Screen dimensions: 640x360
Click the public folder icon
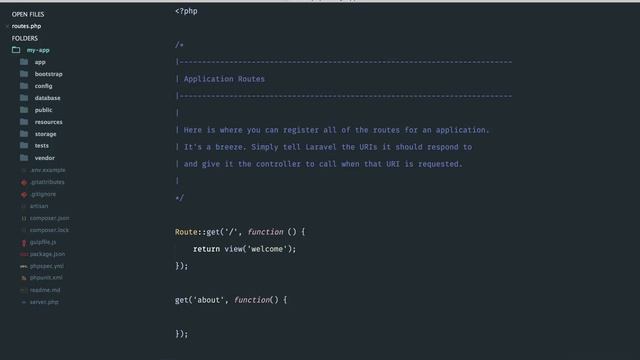(24, 110)
